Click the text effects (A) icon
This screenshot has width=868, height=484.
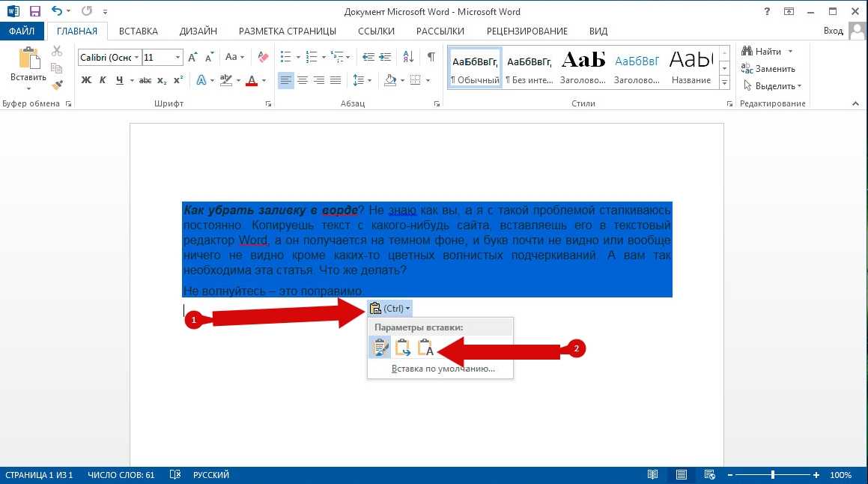coord(201,81)
